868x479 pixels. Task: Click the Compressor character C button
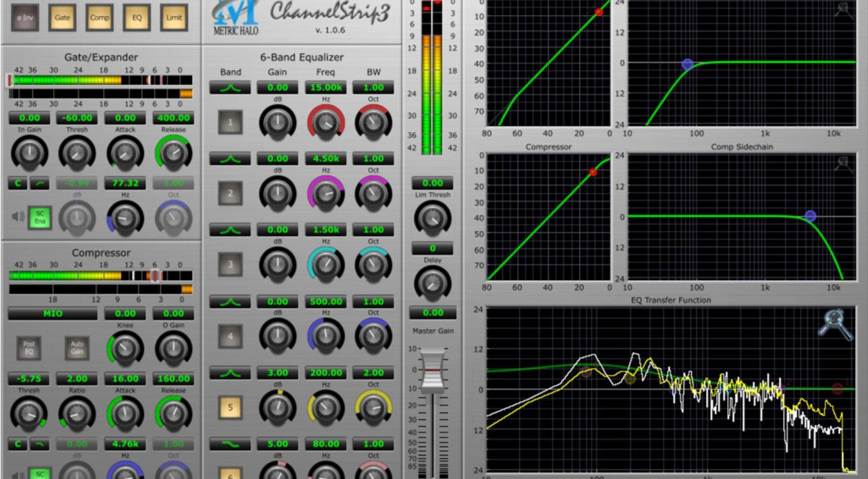coord(17,444)
